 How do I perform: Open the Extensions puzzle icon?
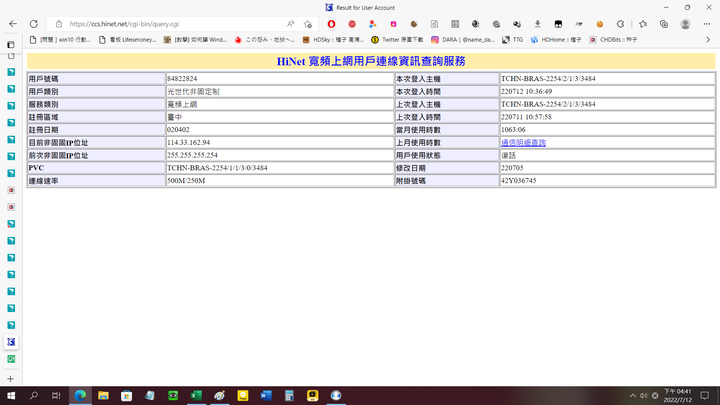(620, 24)
